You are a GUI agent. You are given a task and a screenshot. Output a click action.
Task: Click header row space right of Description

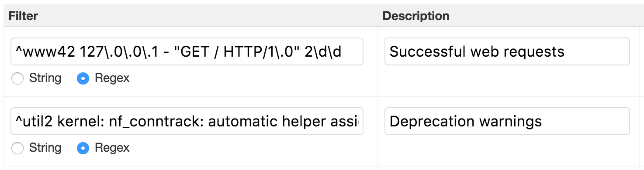[546, 16]
